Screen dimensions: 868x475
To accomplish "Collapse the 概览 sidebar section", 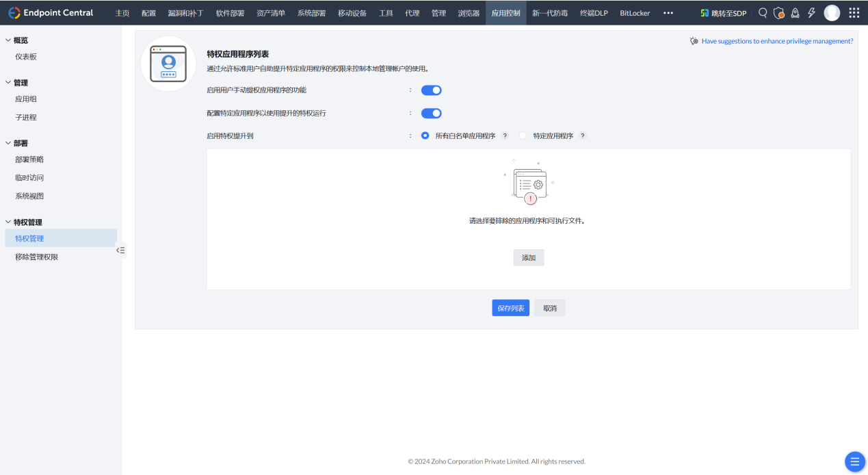I will tap(8, 40).
